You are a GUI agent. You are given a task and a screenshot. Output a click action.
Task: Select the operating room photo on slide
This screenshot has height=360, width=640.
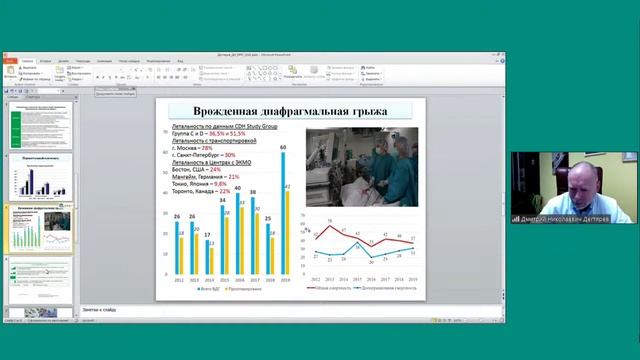pos(362,167)
